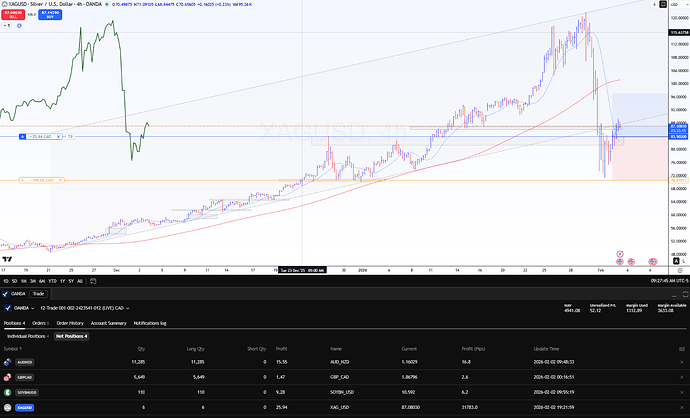Click the SOYBNUSD symbol badge
Viewport: 690px width, 418px height.
[27, 392]
